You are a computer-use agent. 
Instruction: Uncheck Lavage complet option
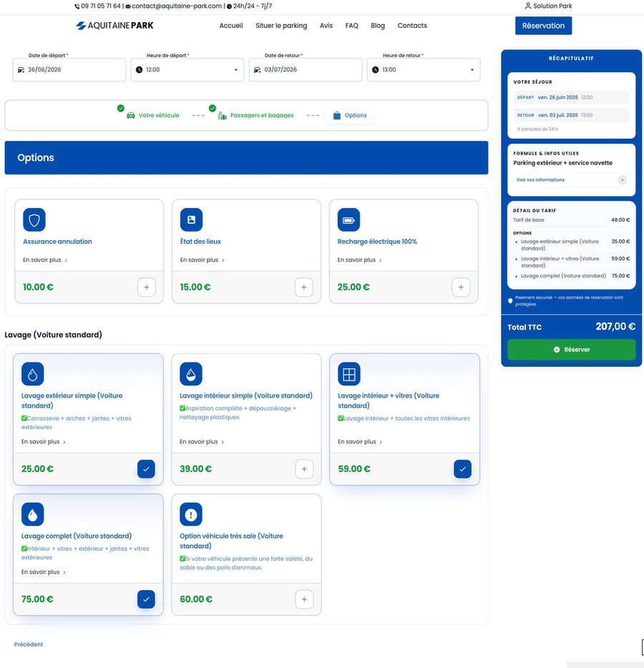tap(146, 599)
